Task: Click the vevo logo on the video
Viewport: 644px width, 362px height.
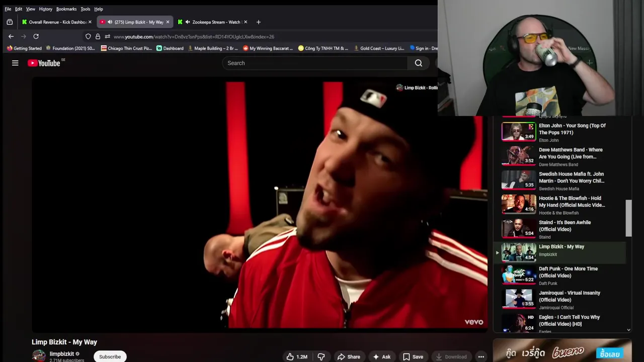Action: coord(473,322)
